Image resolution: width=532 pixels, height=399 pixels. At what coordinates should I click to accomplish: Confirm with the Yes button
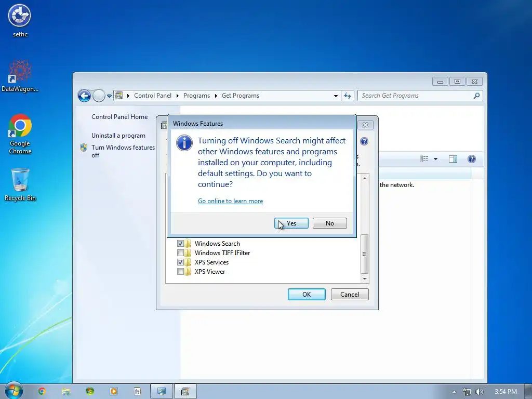coord(291,223)
